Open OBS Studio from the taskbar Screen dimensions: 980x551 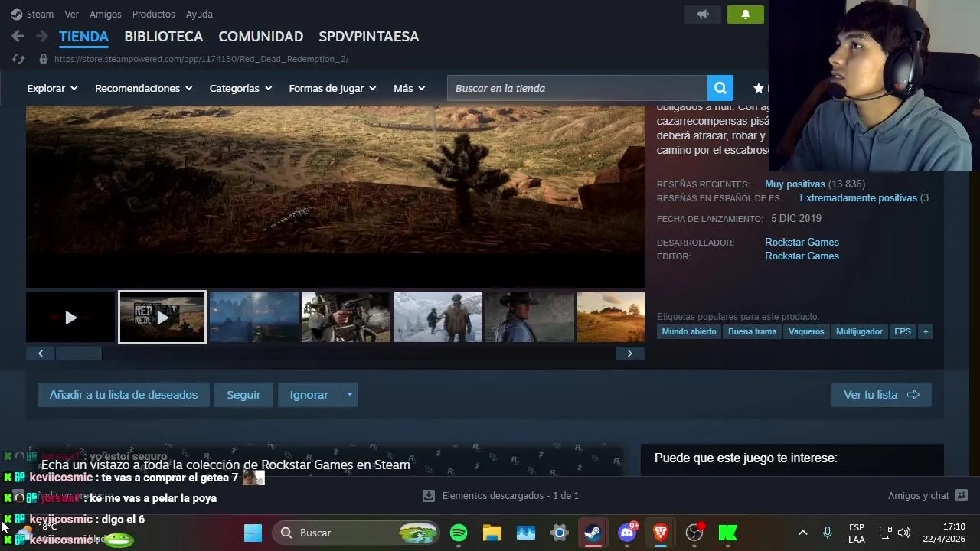pyautogui.click(x=694, y=533)
